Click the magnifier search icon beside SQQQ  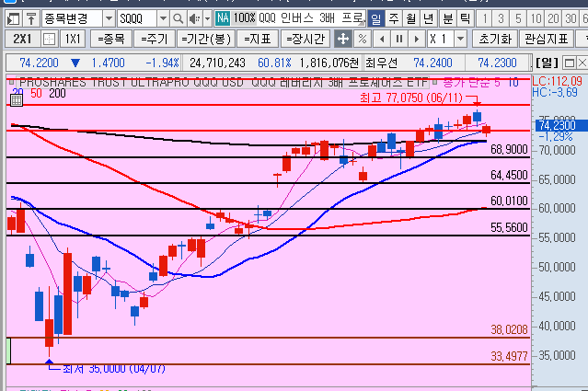[x=178, y=18]
